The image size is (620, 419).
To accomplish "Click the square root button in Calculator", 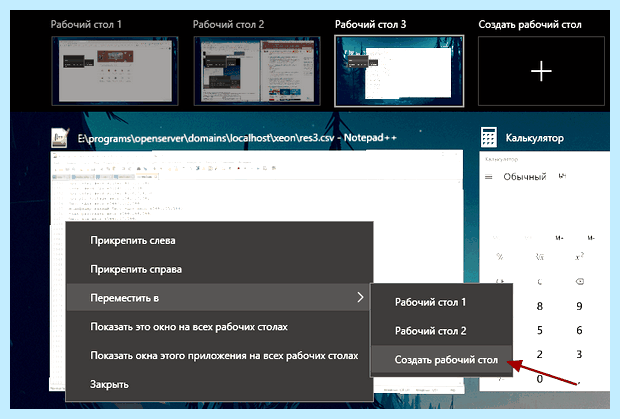I will [540, 257].
